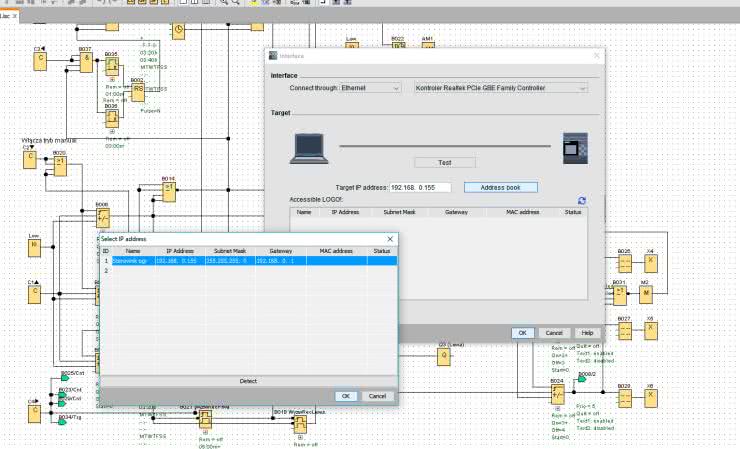Image resolution: width=740 pixels, height=449 pixels.
Task: Click the LOGO! device icon in Target section
Action: (577, 149)
